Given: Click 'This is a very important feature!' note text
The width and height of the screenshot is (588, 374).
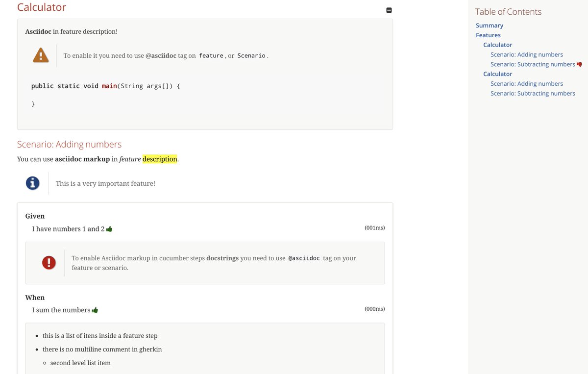Looking at the screenshot, I should pyautogui.click(x=105, y=183).
